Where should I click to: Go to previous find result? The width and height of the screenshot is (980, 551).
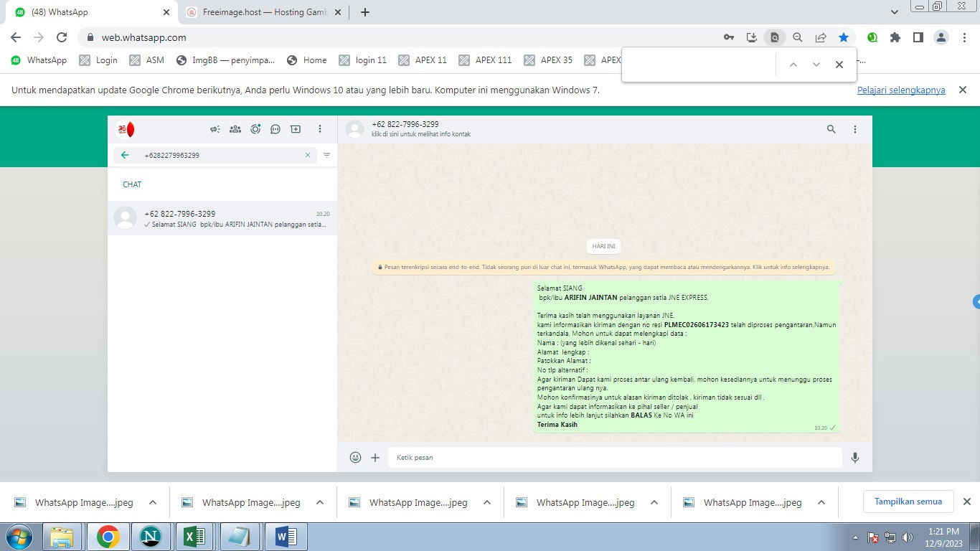[x=793, y=65]
